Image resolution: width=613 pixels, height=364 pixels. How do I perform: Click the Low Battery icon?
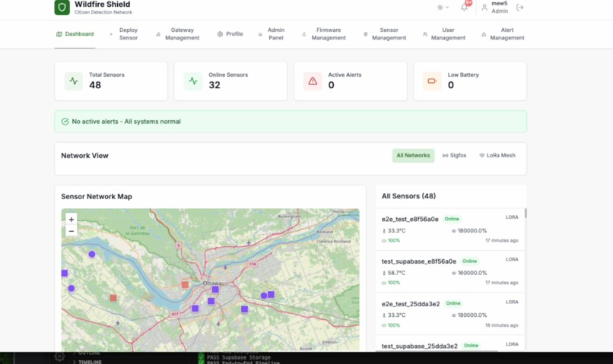432,81
